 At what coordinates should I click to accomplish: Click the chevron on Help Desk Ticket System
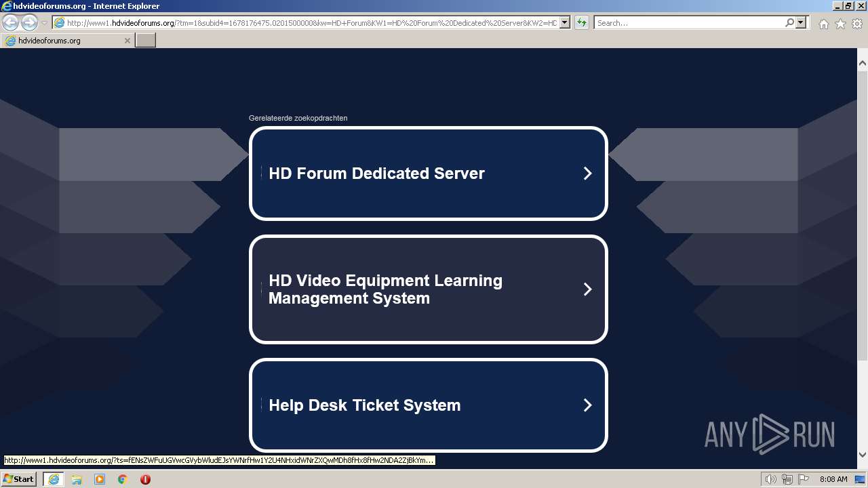pyautogui.click(x=587, y=405)
